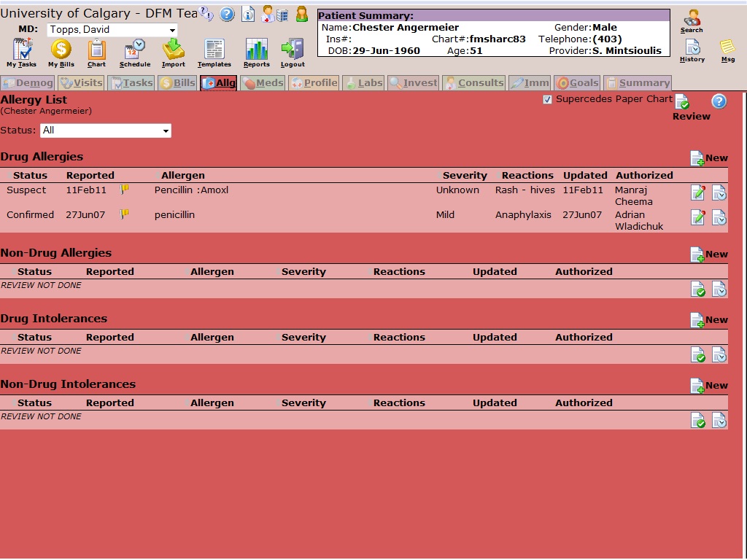
Task: Open the Reports chart icon
Action: click(256, 51)
